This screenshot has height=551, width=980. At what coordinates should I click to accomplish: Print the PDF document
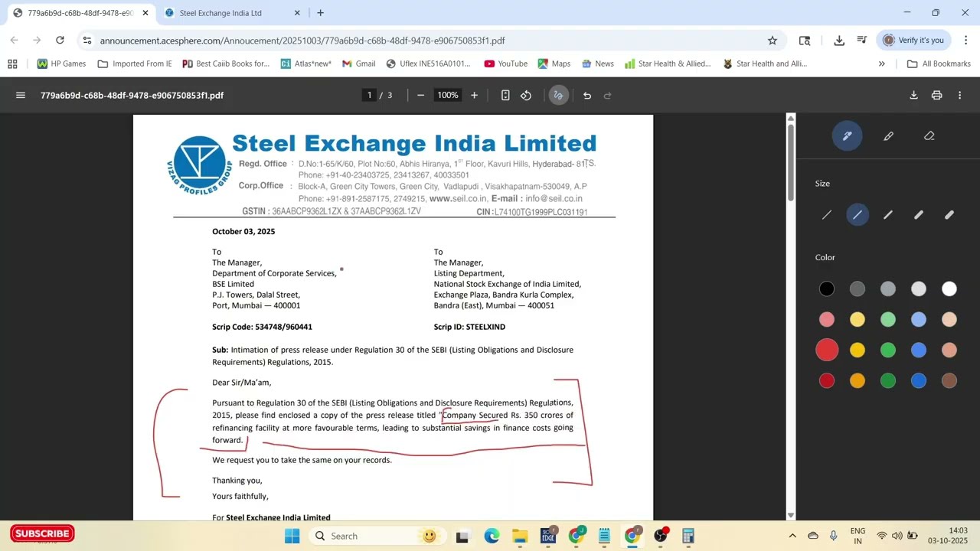pyautogui.click(x=936, y=96)
